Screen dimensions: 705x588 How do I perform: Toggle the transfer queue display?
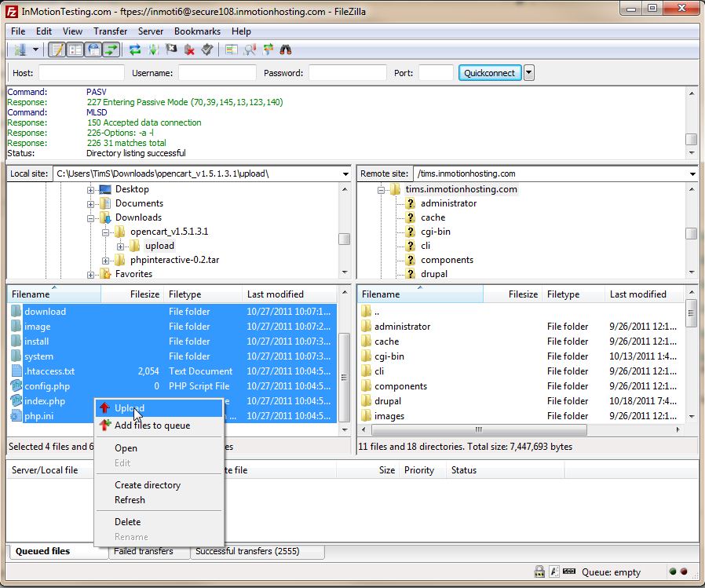click(x=111, y=50)
